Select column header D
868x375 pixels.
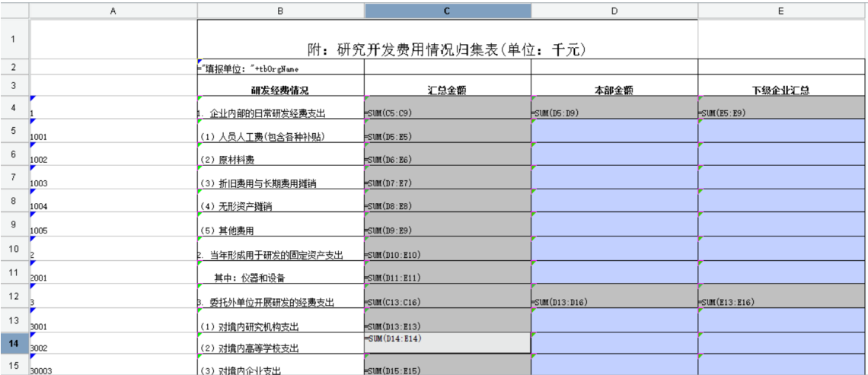pos(614,11)
